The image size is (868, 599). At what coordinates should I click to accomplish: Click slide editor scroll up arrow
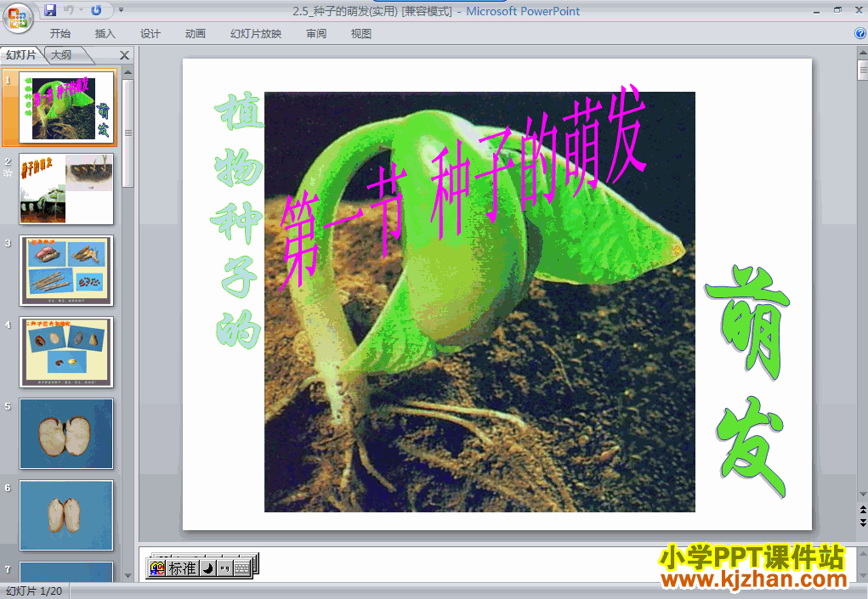(862, 53)
